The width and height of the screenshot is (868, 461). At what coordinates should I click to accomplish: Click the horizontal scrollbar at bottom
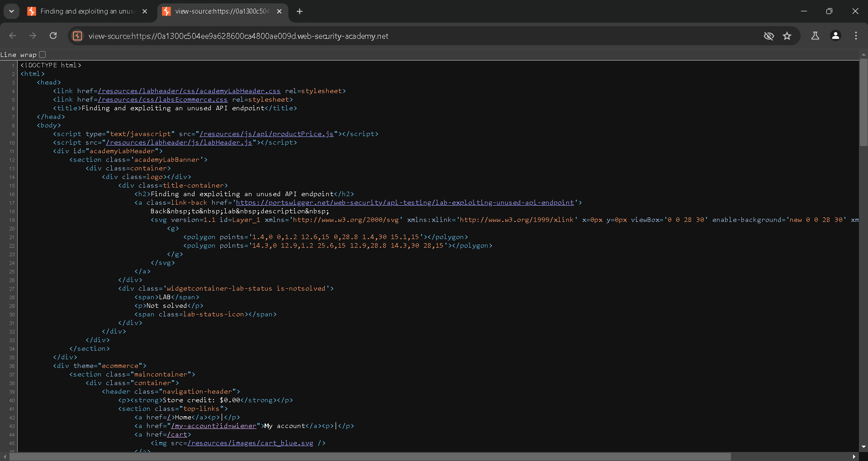[x=370, y=456]
